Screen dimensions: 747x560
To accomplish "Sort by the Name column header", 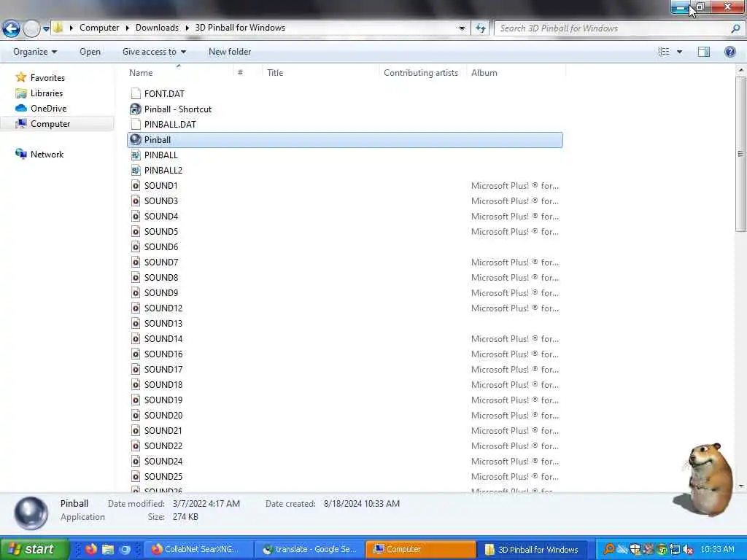I will 181,73.
